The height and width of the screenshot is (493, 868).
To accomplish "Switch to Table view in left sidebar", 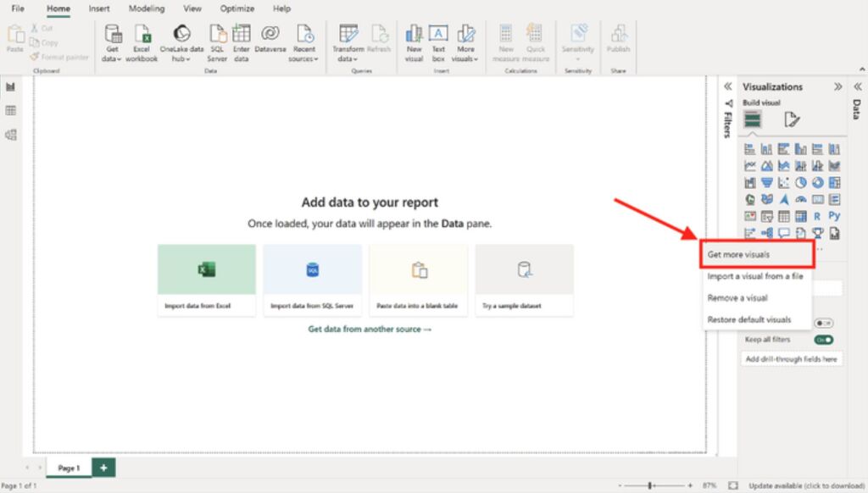I will point(11,110).
